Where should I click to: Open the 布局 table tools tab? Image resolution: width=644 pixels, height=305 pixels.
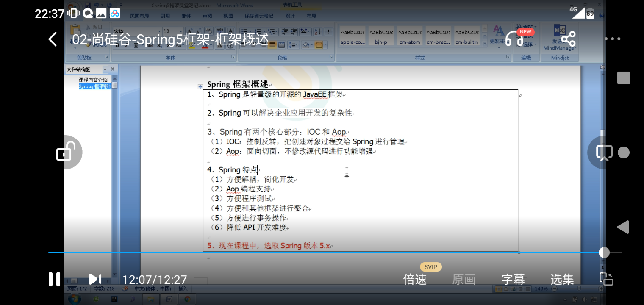tap(311, 16)
